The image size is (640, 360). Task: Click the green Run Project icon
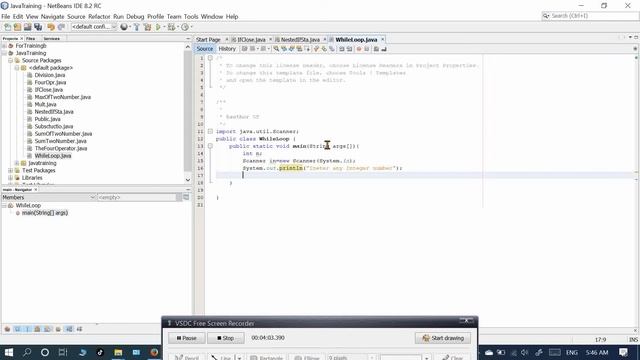(x=158, y=27)
